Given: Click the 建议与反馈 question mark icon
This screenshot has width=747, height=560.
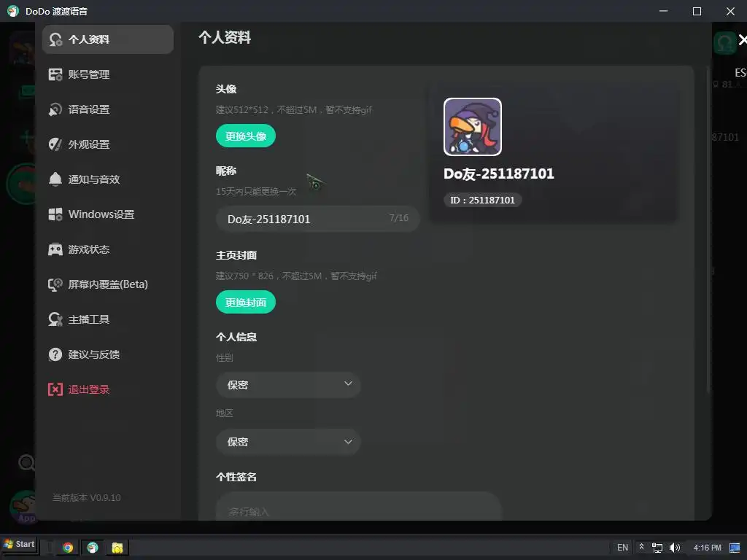Looking at the screenshot, I should [x=55, y=354].
